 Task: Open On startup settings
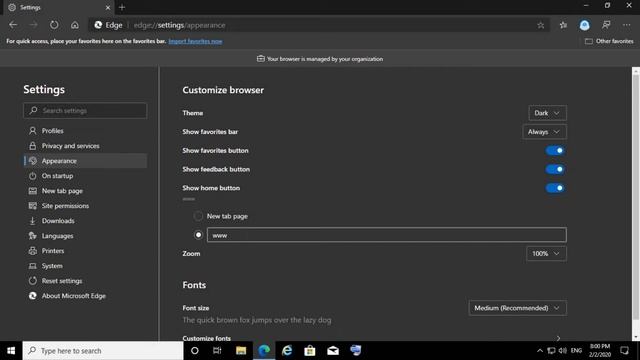click(85, 176)
